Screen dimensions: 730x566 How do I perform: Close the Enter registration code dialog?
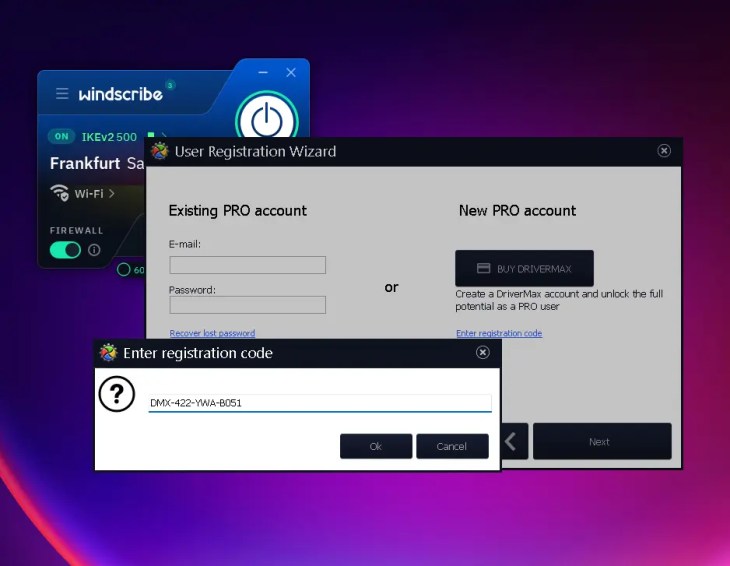click(x=483, y=352)
